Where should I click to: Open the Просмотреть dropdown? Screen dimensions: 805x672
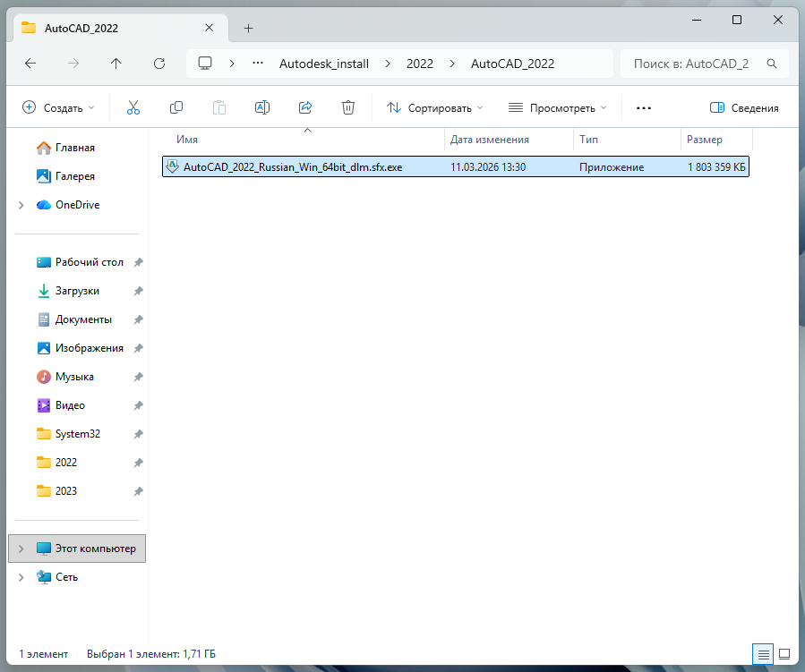558,107
